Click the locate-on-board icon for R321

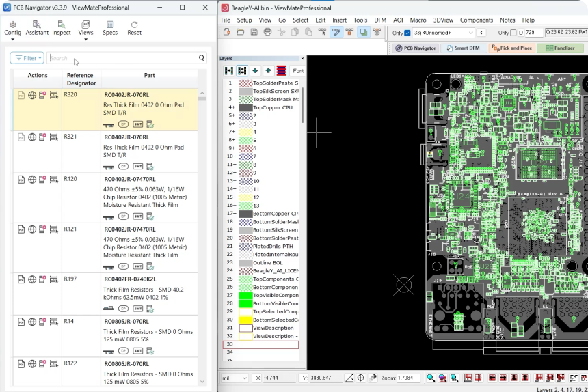[43, 137]
